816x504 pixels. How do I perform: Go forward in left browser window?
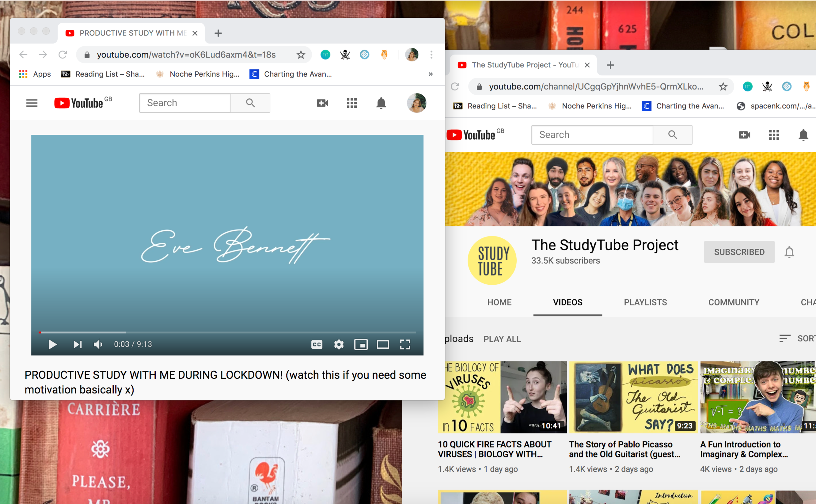(x=43, y=55)
